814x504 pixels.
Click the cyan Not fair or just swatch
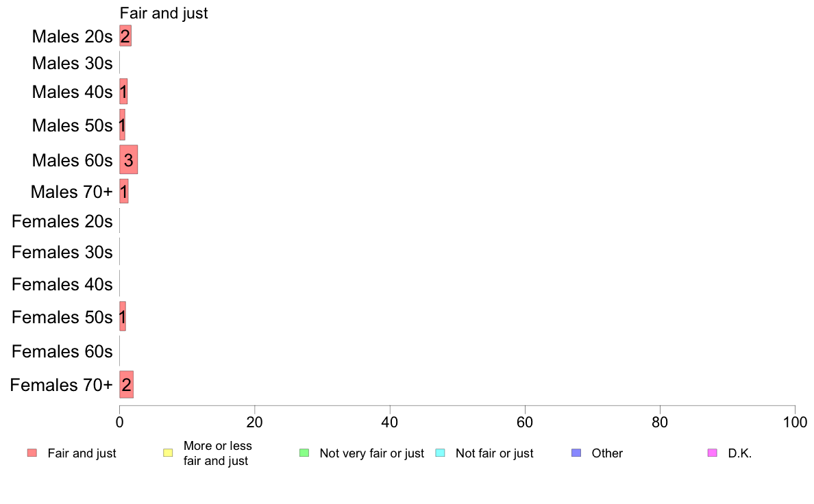pos(440,453)
